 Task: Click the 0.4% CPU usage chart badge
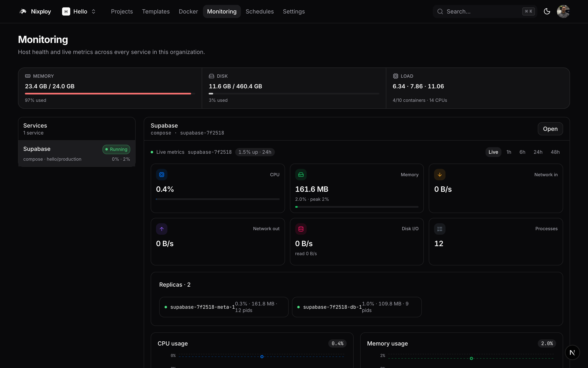(x=337, y=343)
